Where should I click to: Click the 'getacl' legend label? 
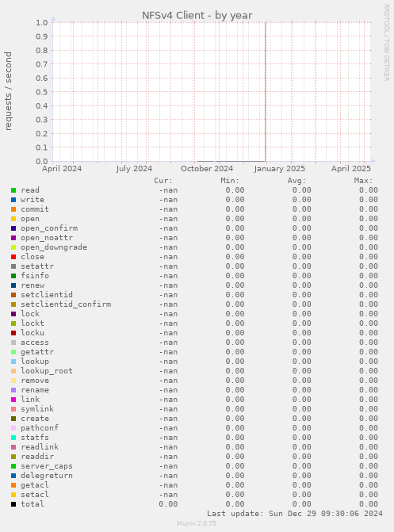pos(35,485)
